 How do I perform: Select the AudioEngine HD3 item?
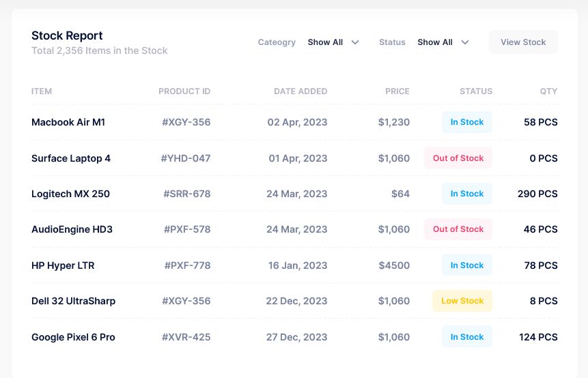point(72,229)
